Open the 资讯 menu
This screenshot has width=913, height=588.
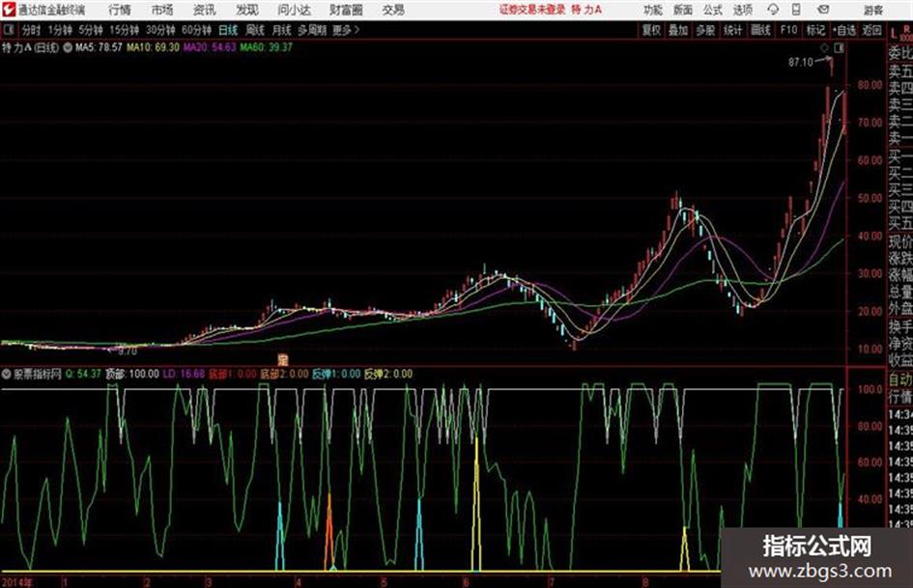[x=204, y=10]
